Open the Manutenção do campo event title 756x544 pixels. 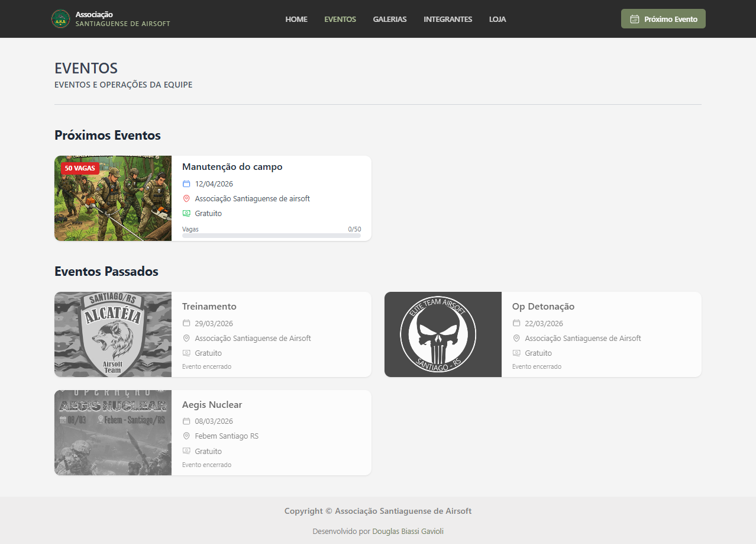(x=232, y=167)
